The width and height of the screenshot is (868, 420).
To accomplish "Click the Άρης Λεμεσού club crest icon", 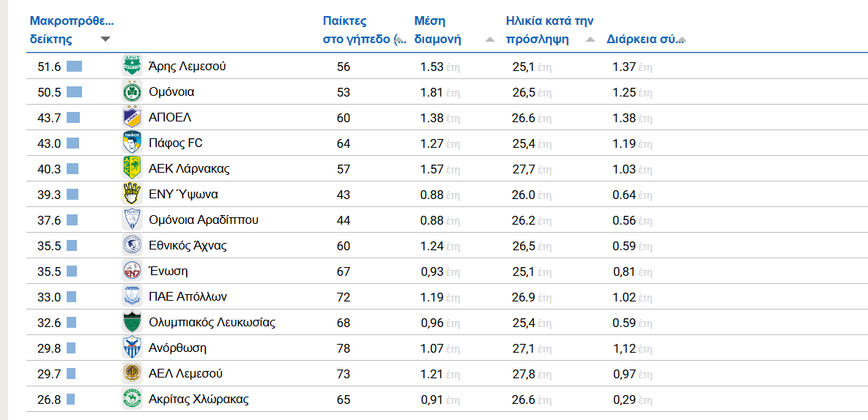I will 131,67.
